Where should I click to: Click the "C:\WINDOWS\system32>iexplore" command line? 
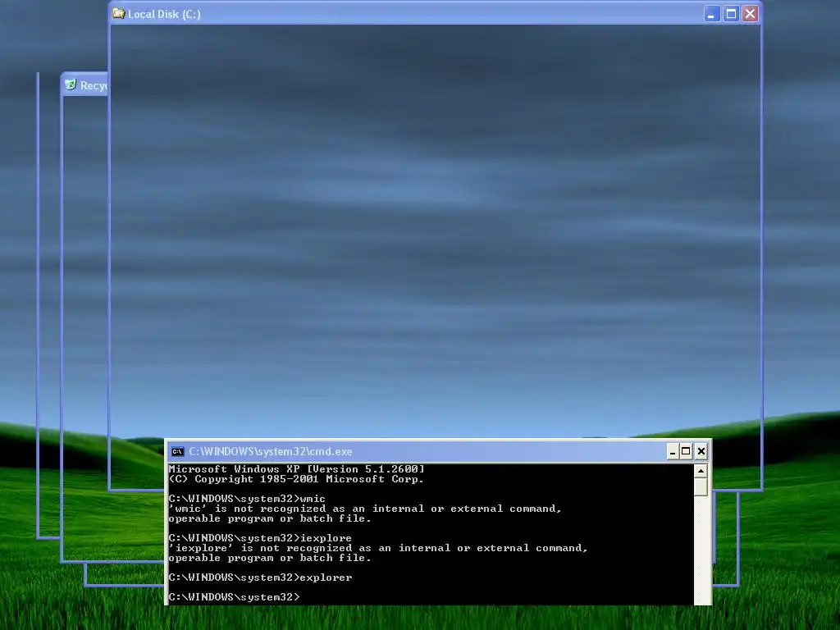[260, 538]
